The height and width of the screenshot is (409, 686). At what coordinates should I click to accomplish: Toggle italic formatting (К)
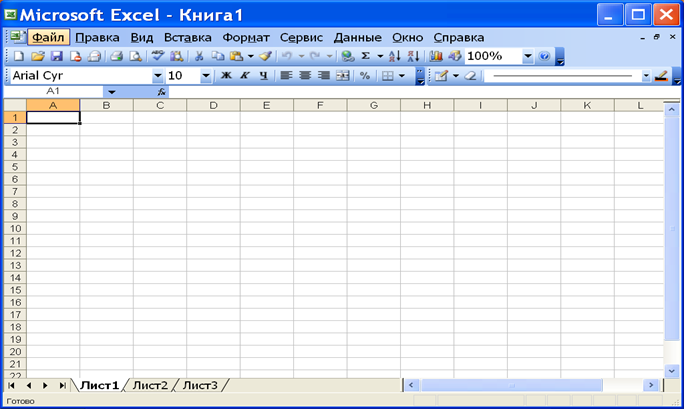(x=244, y=76)
